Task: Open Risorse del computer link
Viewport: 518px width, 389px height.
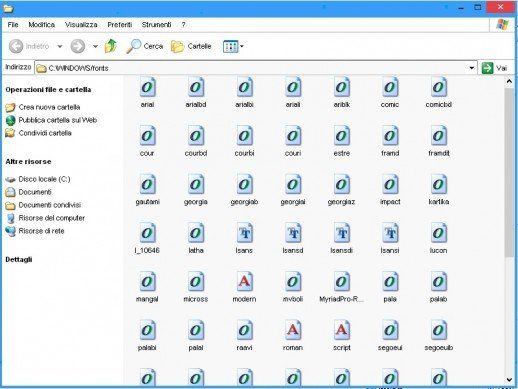Action: 45,218
